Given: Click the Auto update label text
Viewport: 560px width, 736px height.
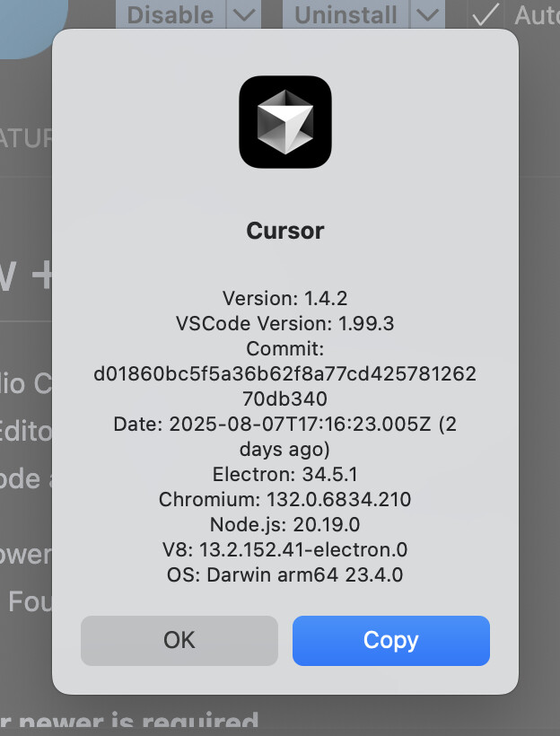Looking at the screenshot, I should pyautogui.click(x=537, y=15).
